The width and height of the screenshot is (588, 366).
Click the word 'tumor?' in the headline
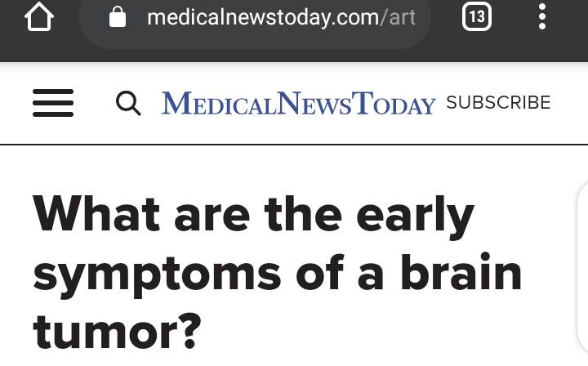pos(117,332)
